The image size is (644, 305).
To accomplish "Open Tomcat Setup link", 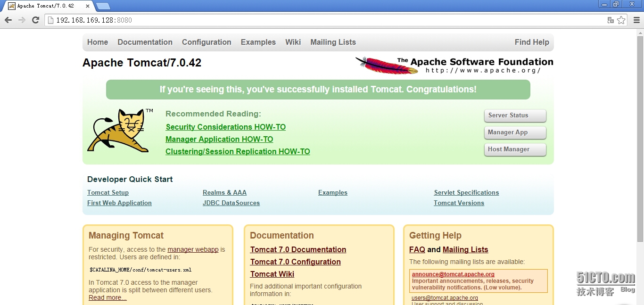I will click(108, 192).
